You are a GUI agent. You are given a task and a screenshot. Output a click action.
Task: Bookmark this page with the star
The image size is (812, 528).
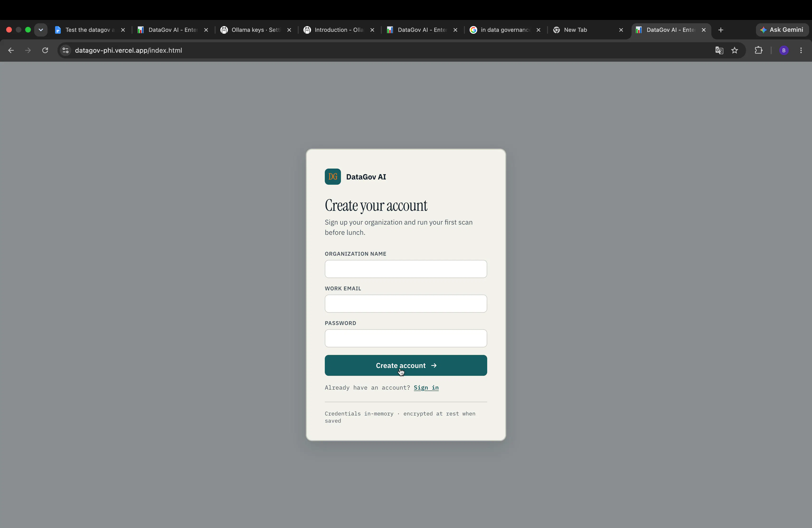(735, 51)
